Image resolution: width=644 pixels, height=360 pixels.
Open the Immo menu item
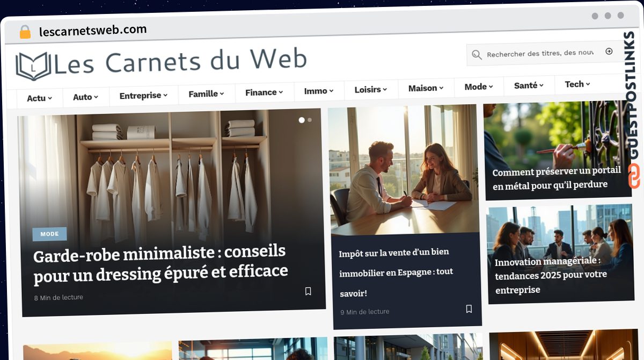click(319, 91)
